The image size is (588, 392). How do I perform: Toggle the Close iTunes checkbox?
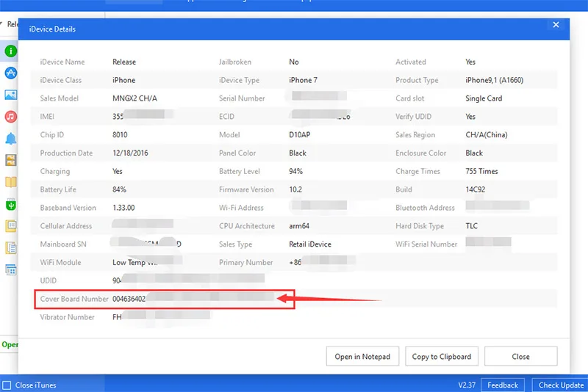tap(7, 385)
